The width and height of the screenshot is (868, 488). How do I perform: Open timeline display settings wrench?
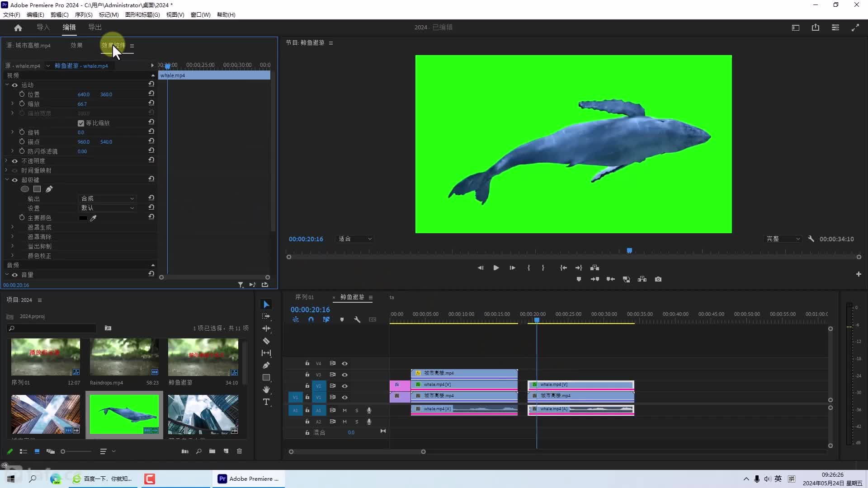point(357,319)
